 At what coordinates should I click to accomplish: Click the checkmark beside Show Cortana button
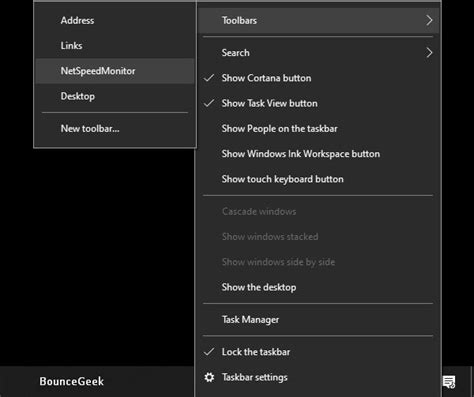coord(209,78)
